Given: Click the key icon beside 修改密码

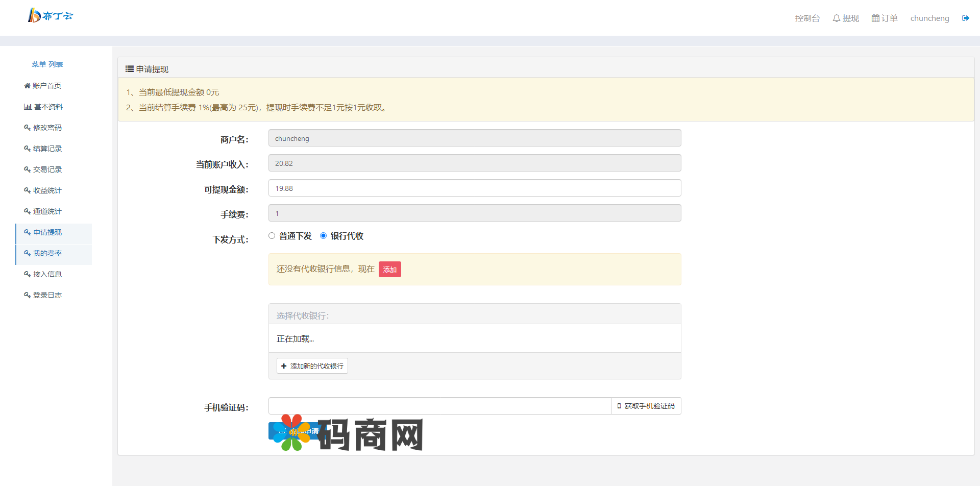Looking at the screenshot, I should [x=27, y=128].
